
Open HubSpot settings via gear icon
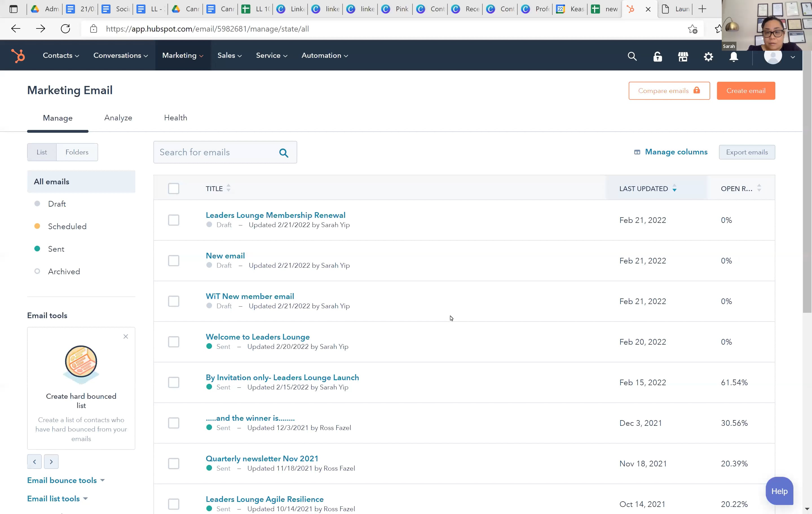pos(708,56)
